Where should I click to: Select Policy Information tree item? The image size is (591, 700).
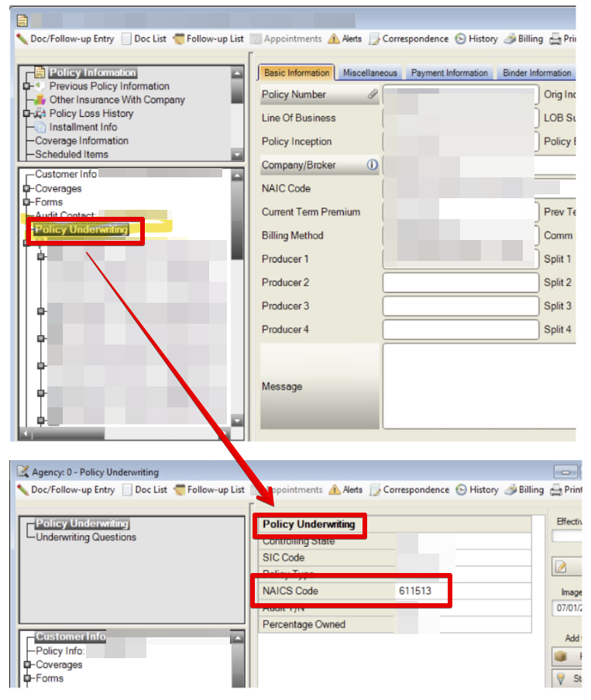92,72
